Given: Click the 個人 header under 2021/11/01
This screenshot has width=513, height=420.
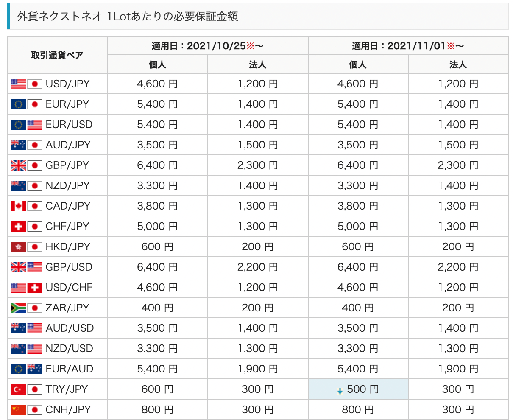Looking at the screenshot, I should pyautogui.click(x=357, y=64).
